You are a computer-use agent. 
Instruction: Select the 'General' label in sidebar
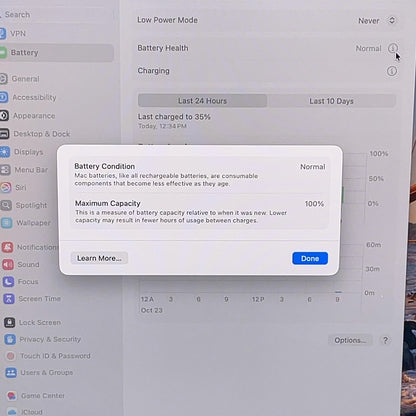coord(26,79)
